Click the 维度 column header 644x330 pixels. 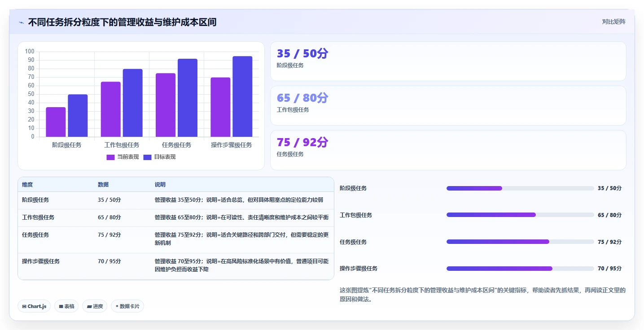(27, 185)
